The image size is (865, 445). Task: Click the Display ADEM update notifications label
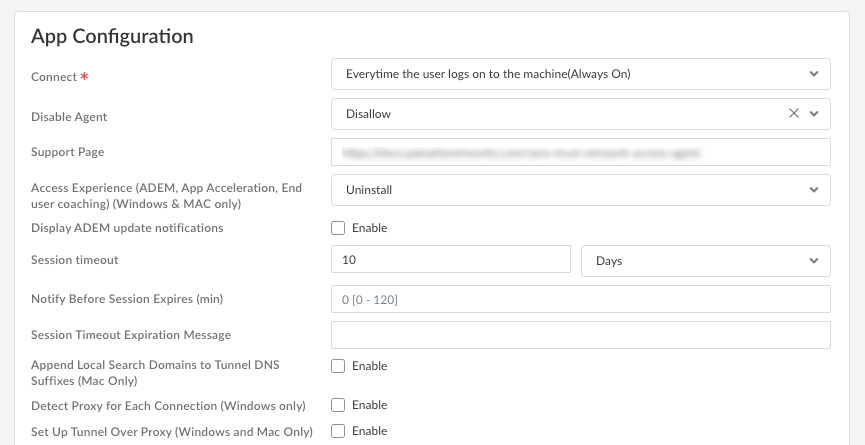click(127, 228)
